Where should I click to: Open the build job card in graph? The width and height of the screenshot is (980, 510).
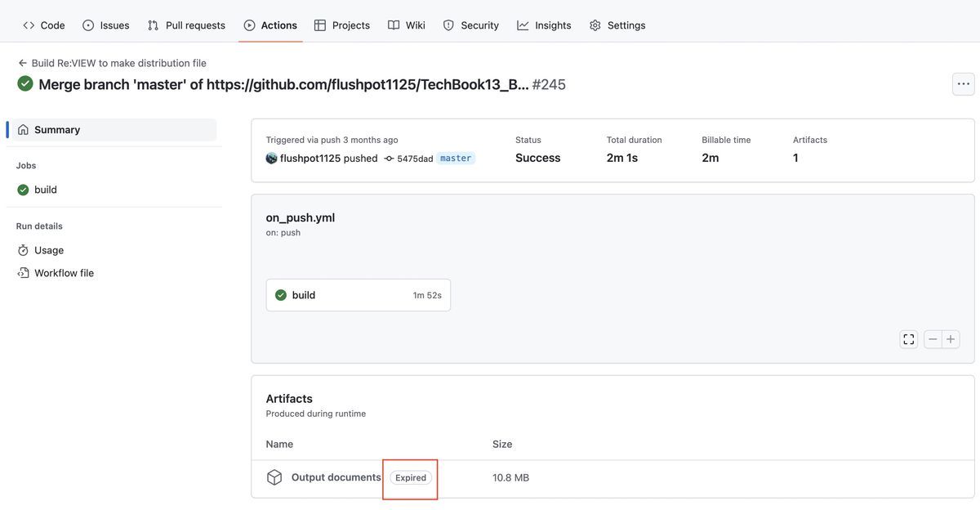[359, 295]
